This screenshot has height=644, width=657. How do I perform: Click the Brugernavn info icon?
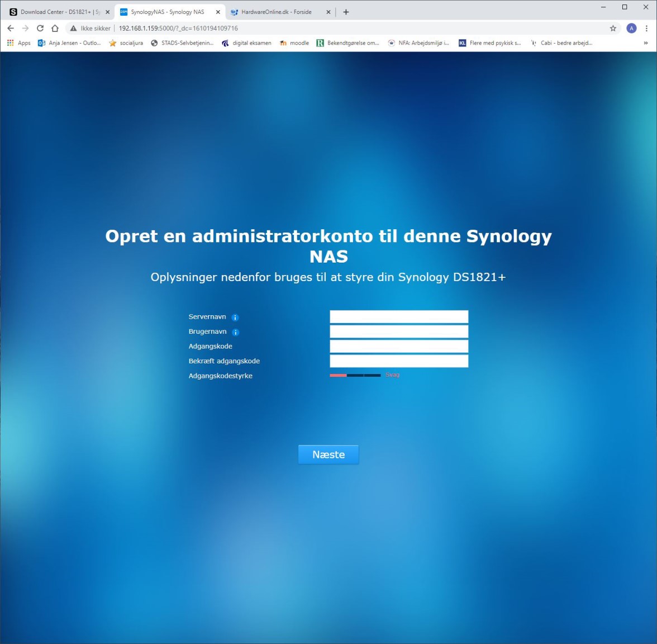(x=236, y=332)
